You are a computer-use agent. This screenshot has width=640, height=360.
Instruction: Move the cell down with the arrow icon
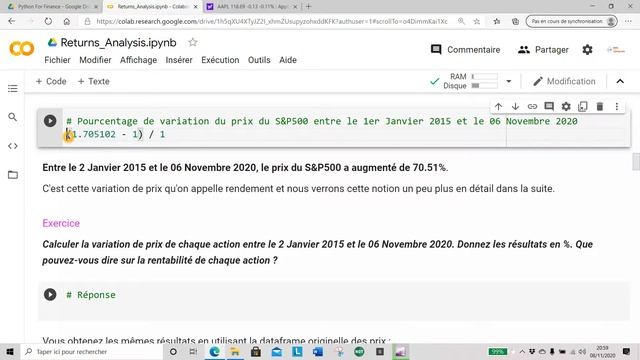coord(516,107)
